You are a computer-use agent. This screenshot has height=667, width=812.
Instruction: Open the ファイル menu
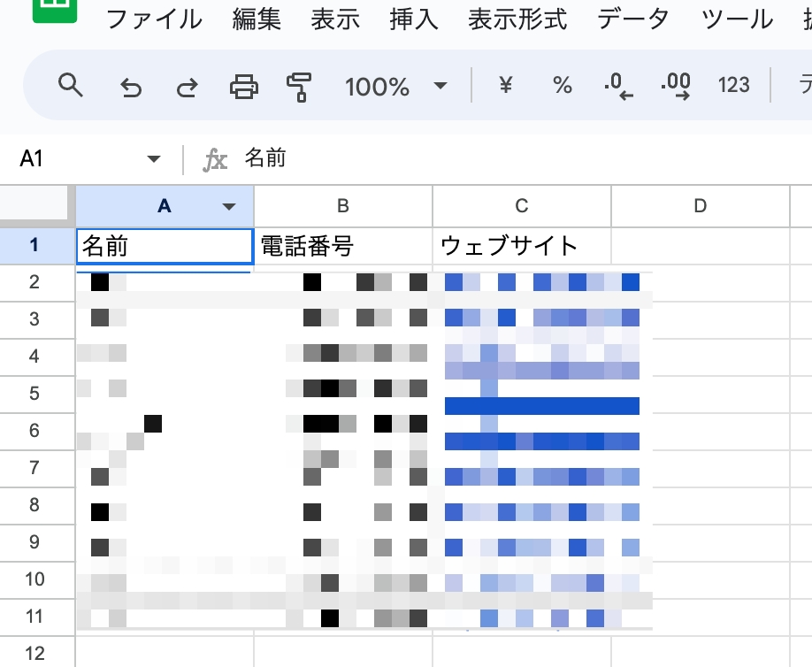(x=154, y=19)
